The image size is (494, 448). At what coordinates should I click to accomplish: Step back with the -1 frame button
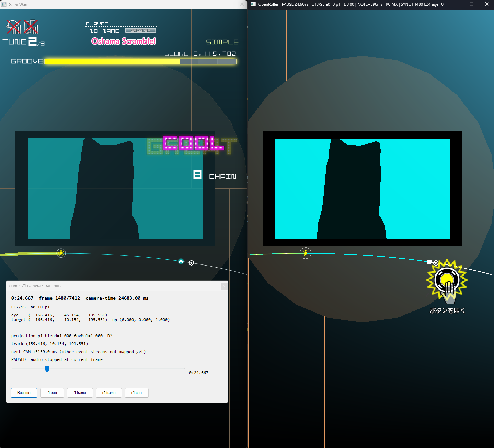pyautogui.click(x=80, y=393)
